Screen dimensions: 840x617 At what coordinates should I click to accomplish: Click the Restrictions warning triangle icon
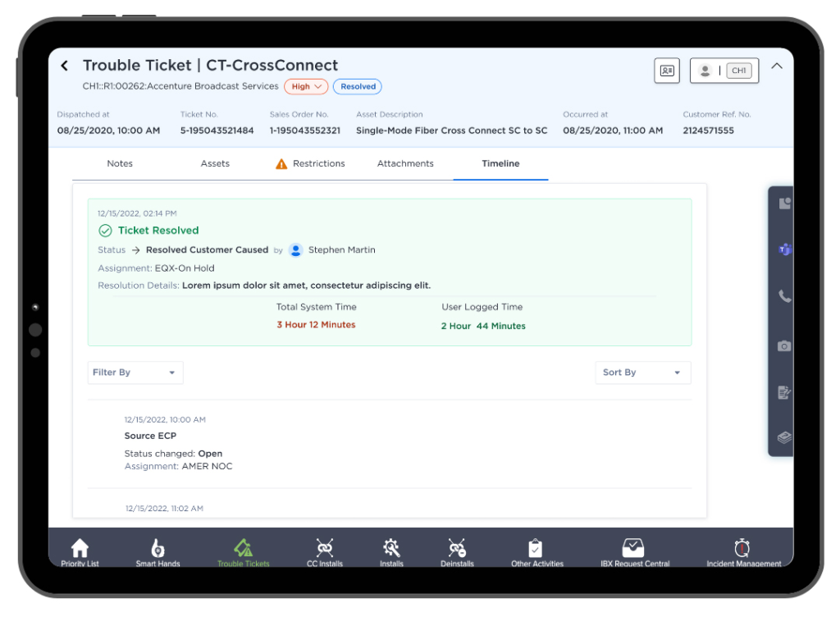click(281, 164)
